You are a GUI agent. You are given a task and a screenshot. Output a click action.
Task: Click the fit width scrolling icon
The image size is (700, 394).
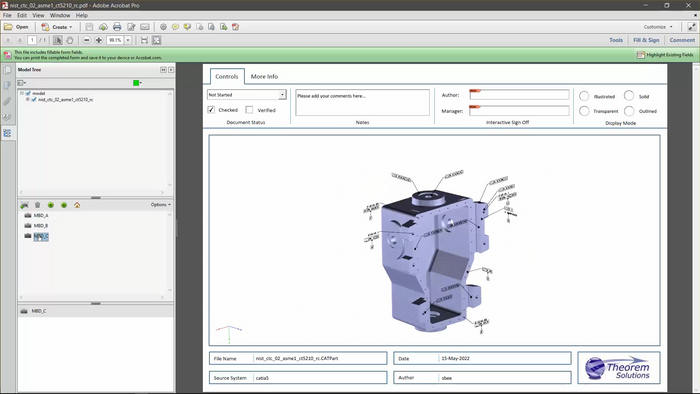pyautogui.click(x=144, y=40)
